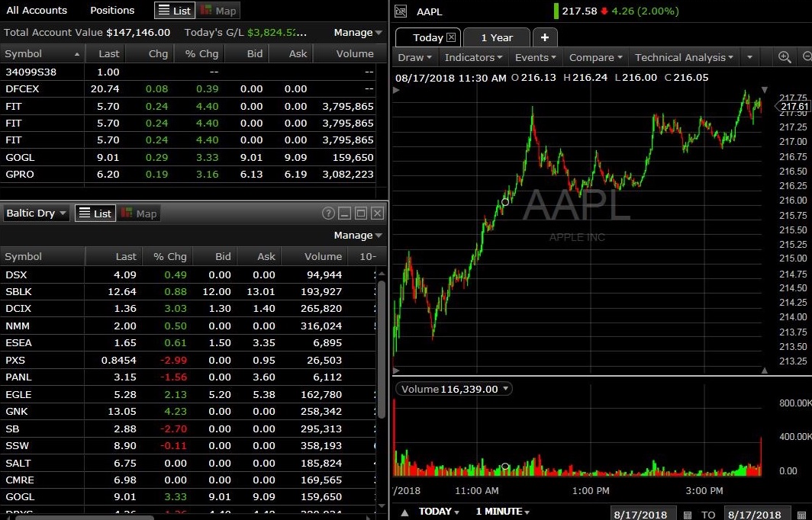Switch account positions to Map view

pyautogui.click(x=218, y=11)
